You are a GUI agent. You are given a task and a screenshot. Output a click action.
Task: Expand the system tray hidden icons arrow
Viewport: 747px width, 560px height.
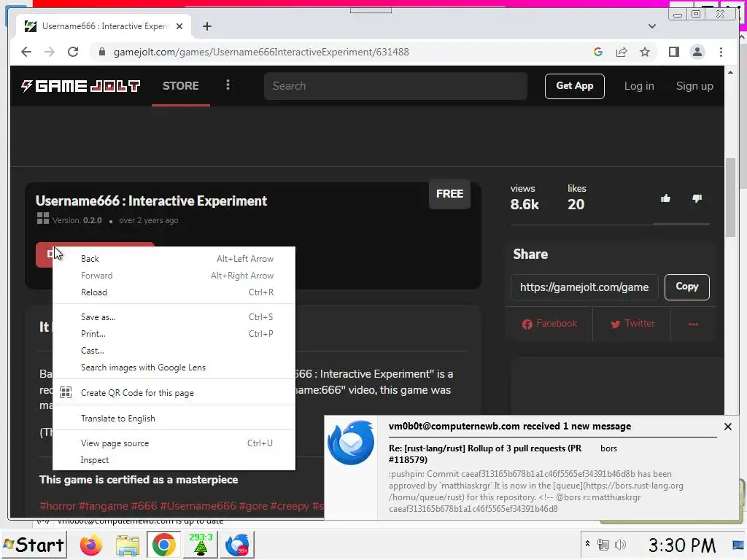[x=587, y=544]
